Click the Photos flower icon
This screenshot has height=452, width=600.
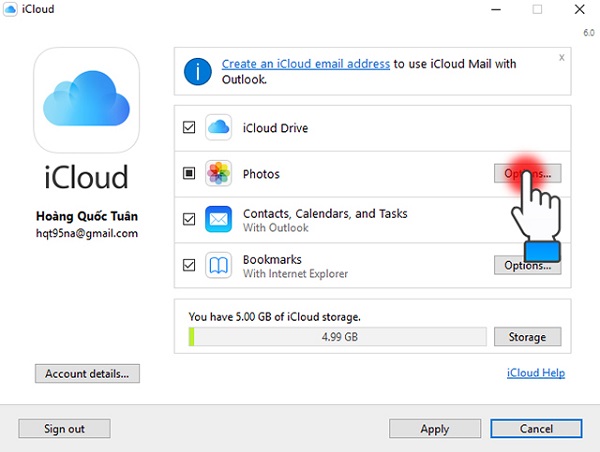pos(218,173)
